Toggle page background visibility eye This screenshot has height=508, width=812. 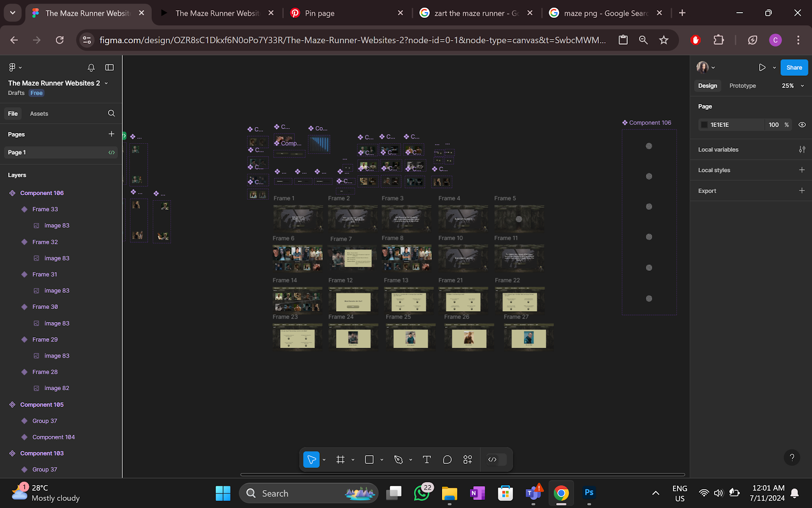click(802, 124)
